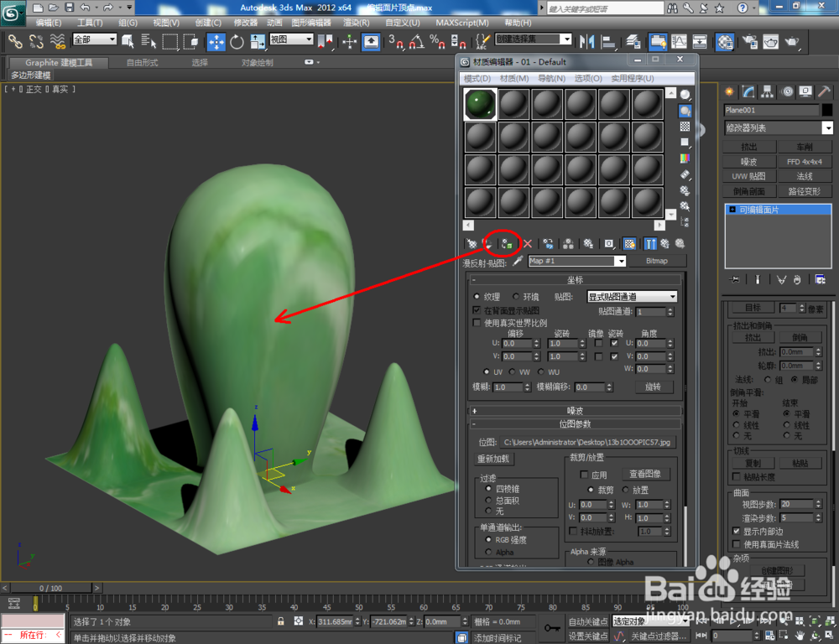839x644 pixels.
Task: Select the 放置 radio button
Action: click(625, 490)
